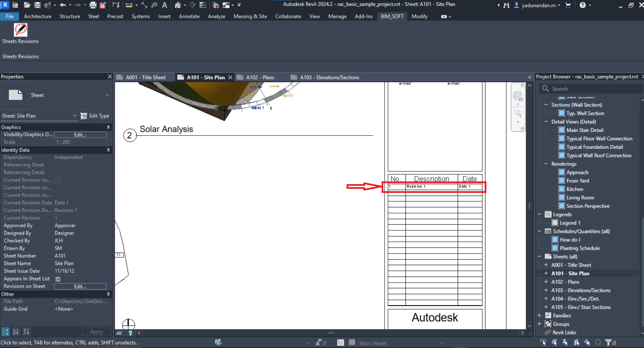Toggle Reveal Hidden Elements lightbulb
The image size is (644, 348).
pyautogui.click(x=131, y=333)
